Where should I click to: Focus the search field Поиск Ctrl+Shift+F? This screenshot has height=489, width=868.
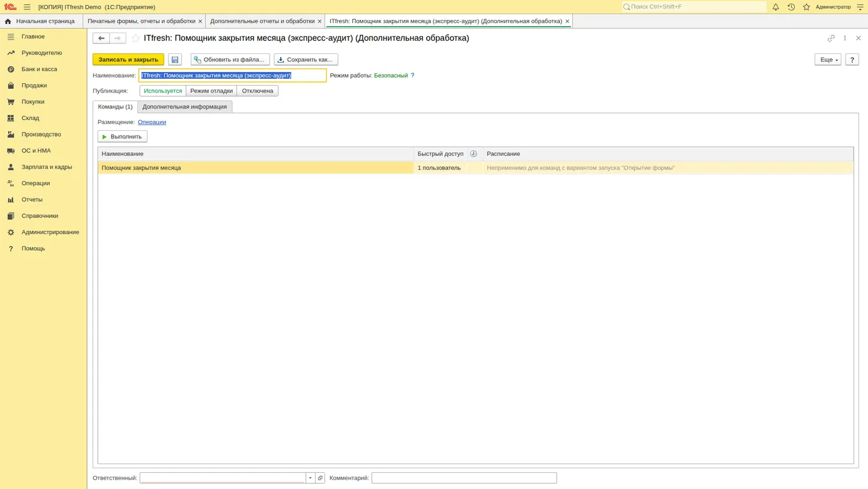[694, 7]
